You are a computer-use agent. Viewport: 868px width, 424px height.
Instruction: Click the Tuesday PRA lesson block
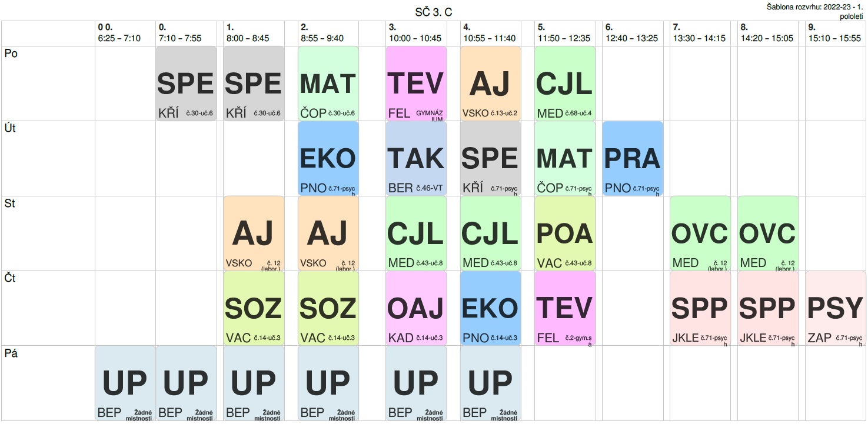633,158
